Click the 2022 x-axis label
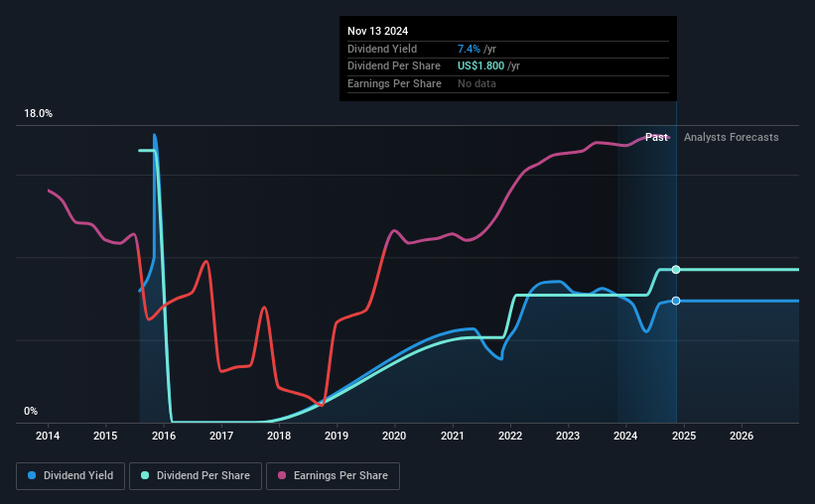 pyautogui.click(x=510, y=436)
